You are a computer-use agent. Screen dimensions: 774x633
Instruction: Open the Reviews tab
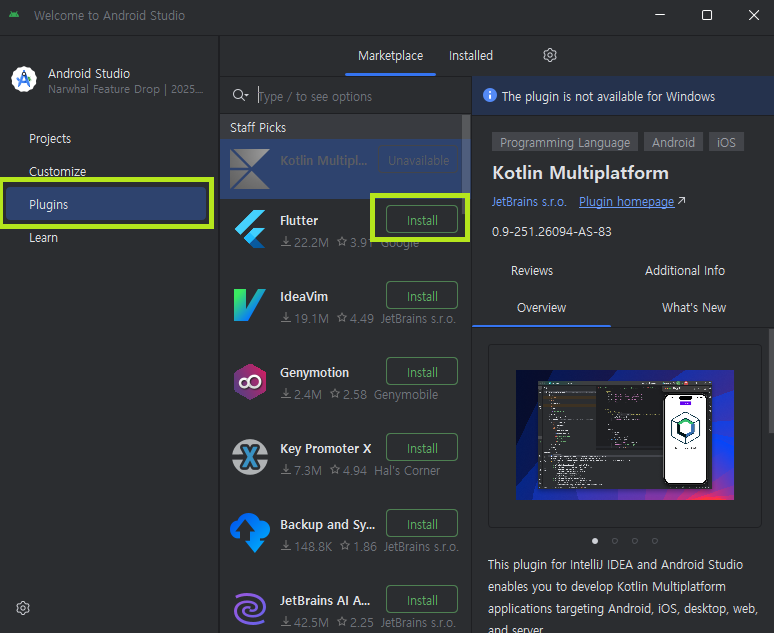coord(532,271)
